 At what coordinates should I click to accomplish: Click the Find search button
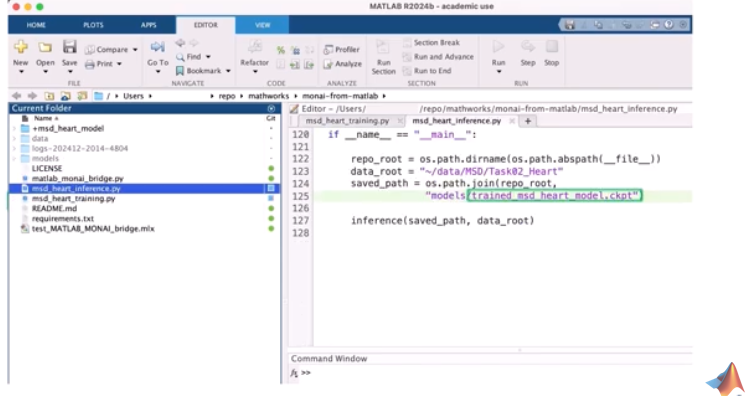(x=193, y=57)
